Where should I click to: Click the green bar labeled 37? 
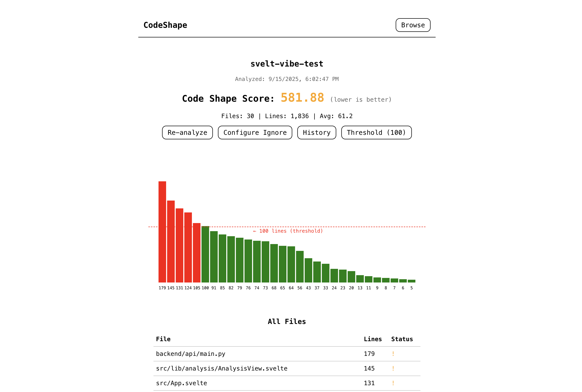point(317,272)
